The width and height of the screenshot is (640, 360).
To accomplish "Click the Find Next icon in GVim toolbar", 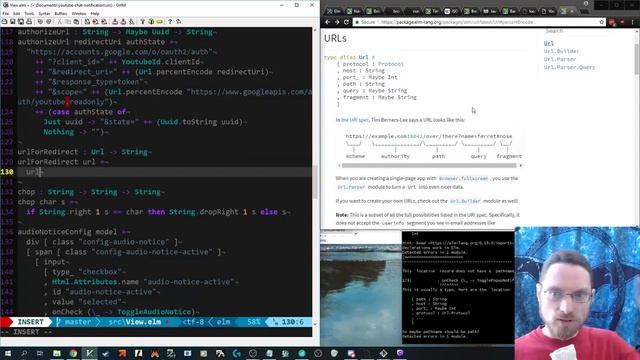I will click(95, 21).
